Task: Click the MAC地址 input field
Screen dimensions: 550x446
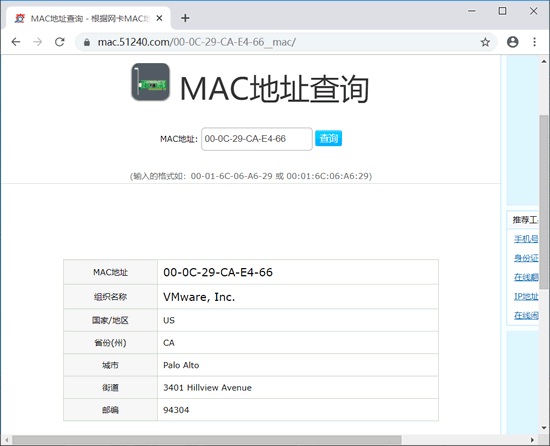Action: 257,139
